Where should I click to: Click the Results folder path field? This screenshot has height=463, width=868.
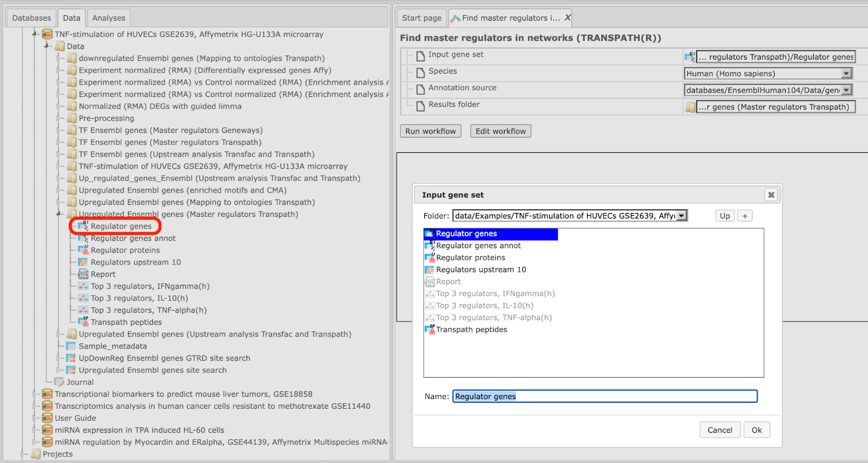tap(776, 107)
